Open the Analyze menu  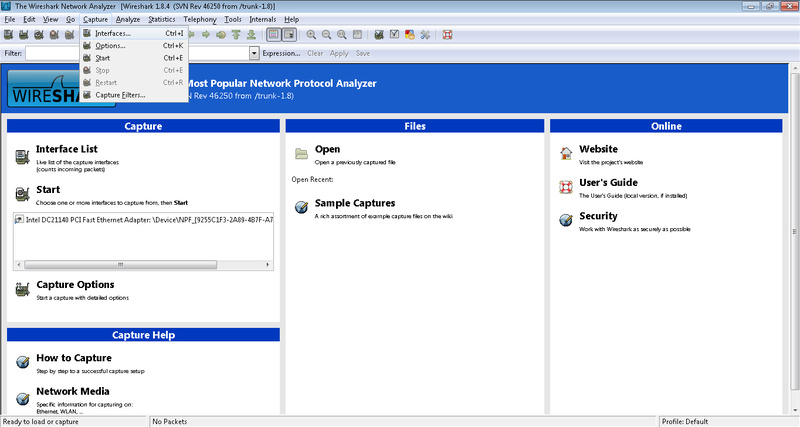pyautogui.click(x=128, y=19)
